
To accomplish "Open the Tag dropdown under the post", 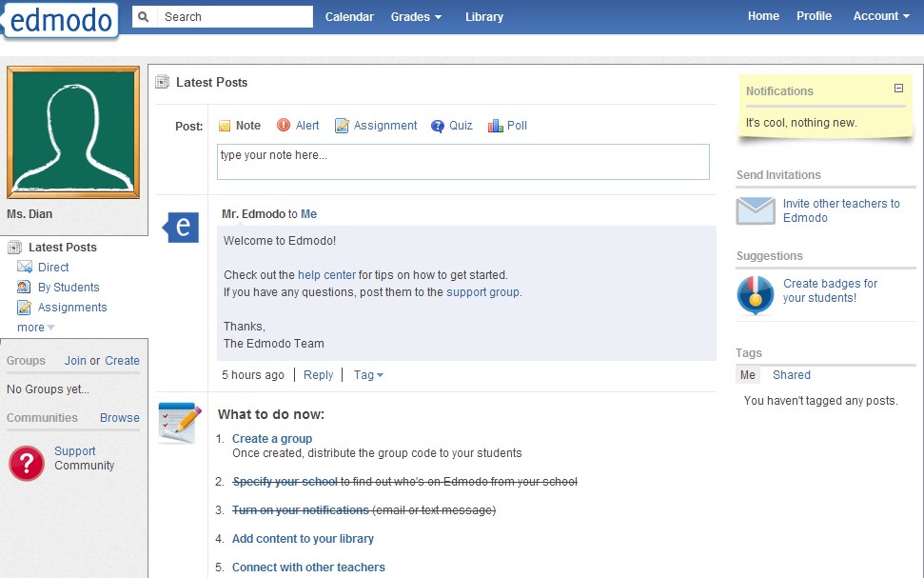I will pos(368,375).
